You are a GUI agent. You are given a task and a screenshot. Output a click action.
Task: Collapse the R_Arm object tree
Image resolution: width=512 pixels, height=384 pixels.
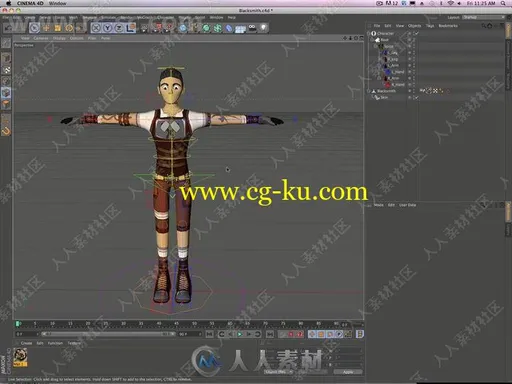[379, 78]
